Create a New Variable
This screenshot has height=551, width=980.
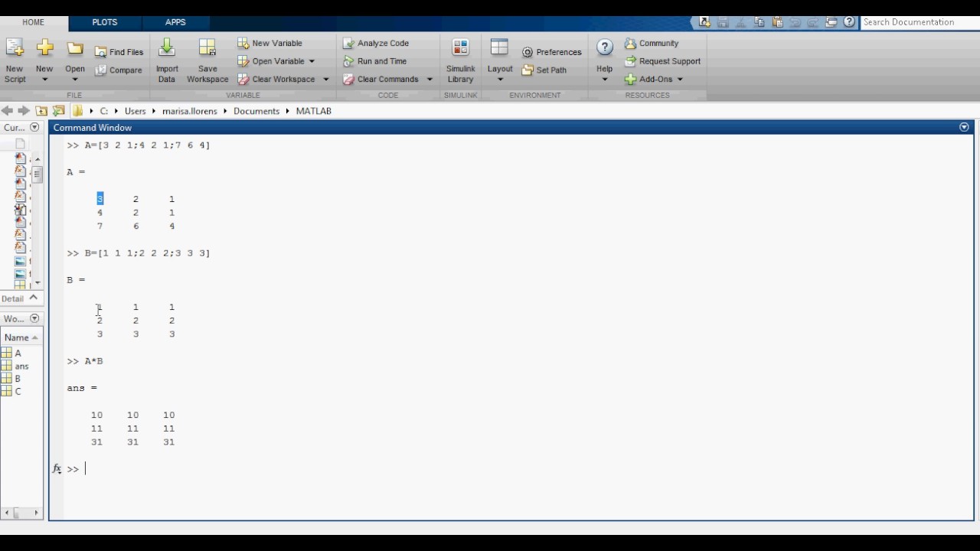[x=269, y=44]
